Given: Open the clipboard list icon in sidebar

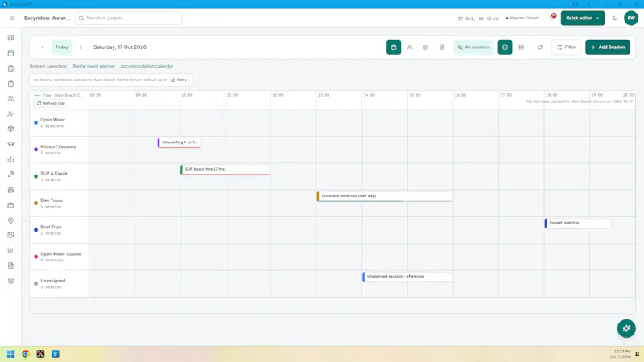Looking at the screenshot, I should point(10,68).
